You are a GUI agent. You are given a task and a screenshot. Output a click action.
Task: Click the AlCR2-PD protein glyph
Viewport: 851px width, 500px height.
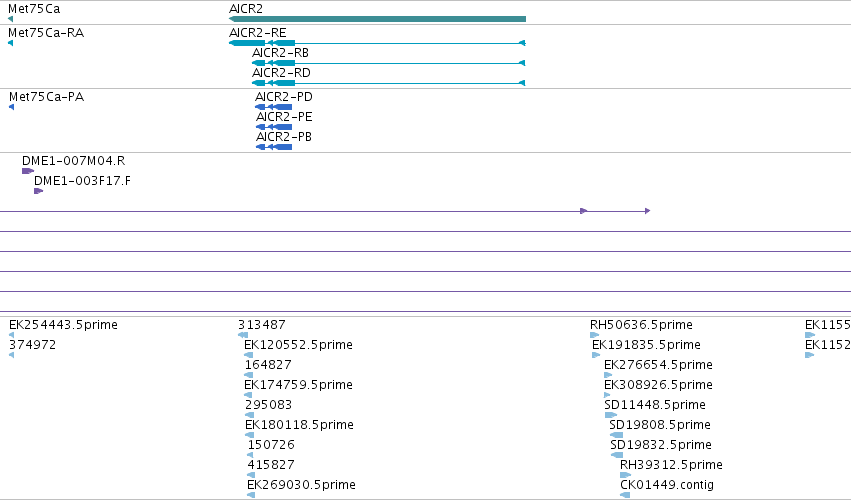274,107
